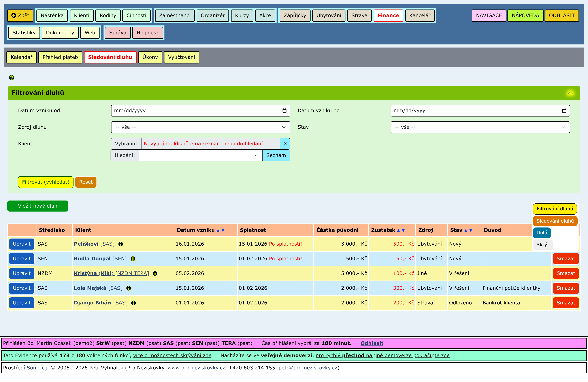Click info icon beside Rudla Doupal
Screen dimensions: 588x382
click(x=133, y=259)
